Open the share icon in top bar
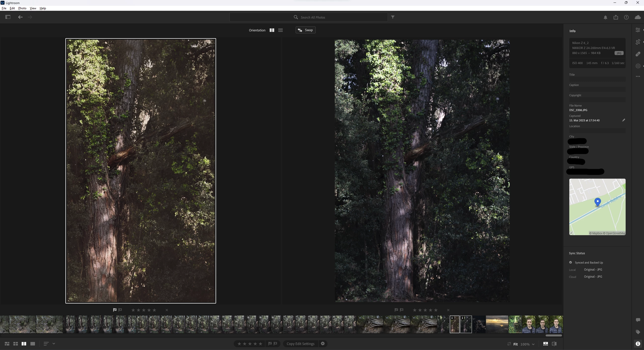644x350 pixels. tap(616, 17)
